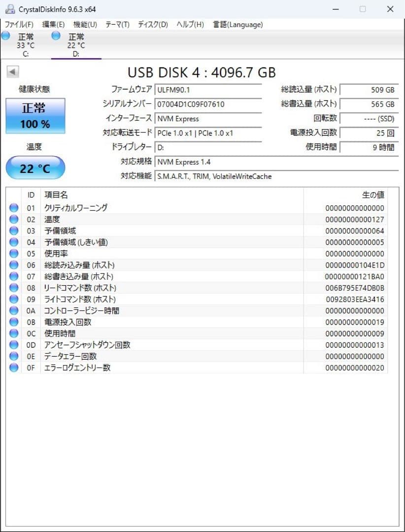This screenshot has width=405, height=532.
Task: Click raw value 00000000121BA0
Action: (355, 277)
